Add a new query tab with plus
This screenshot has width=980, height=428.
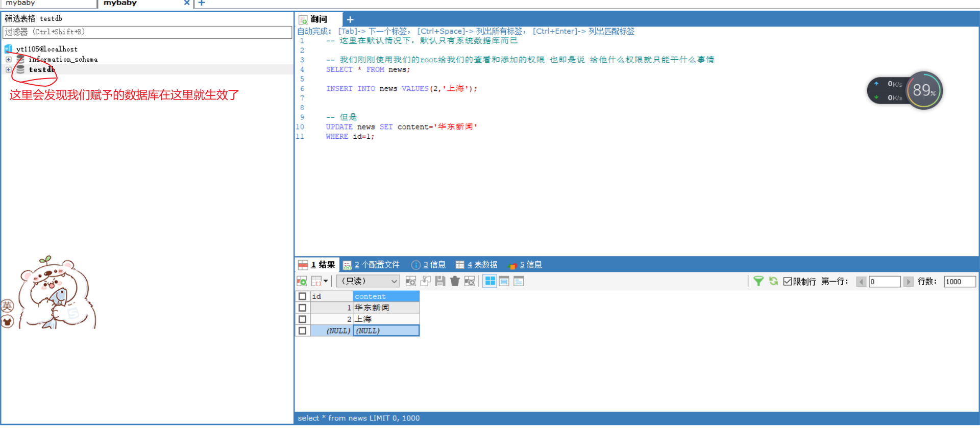[350, 20]
